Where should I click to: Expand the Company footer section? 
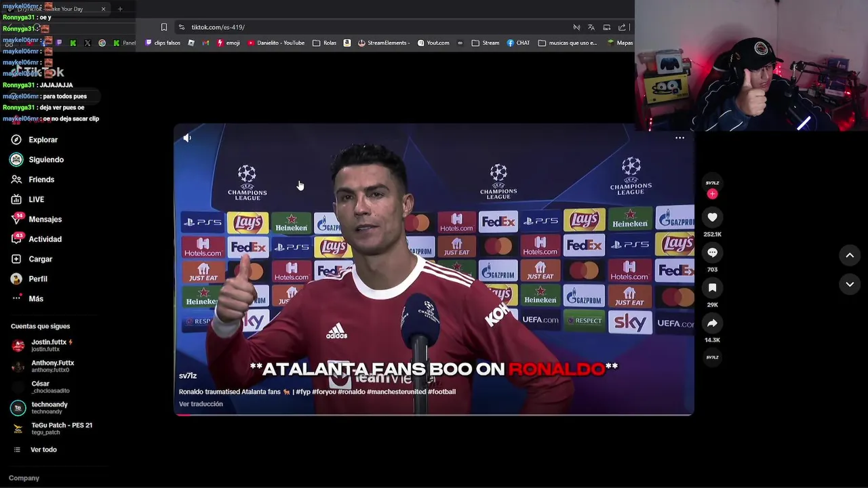(24, 478)
